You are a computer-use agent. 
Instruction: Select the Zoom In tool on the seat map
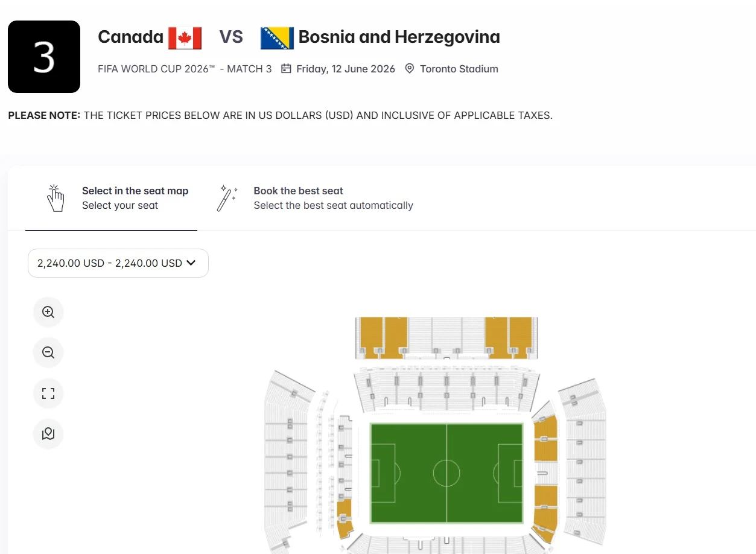[x=48, y=312]
